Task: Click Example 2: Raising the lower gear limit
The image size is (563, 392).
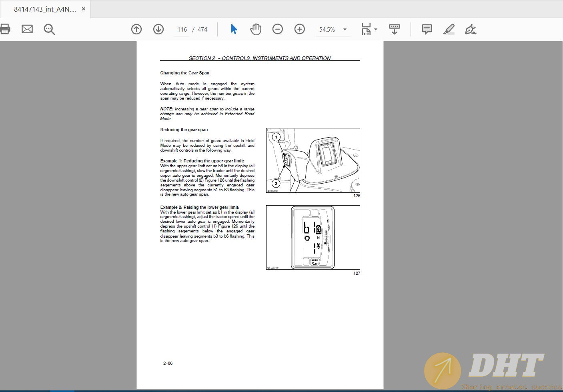Action: coord(200,207)
